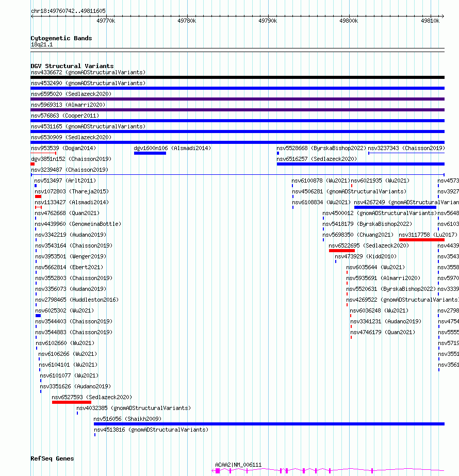Click nsv3117758 (Lu2017) label
The width and height of the screenshot is (459, 476).
click(x=428, y=235)
